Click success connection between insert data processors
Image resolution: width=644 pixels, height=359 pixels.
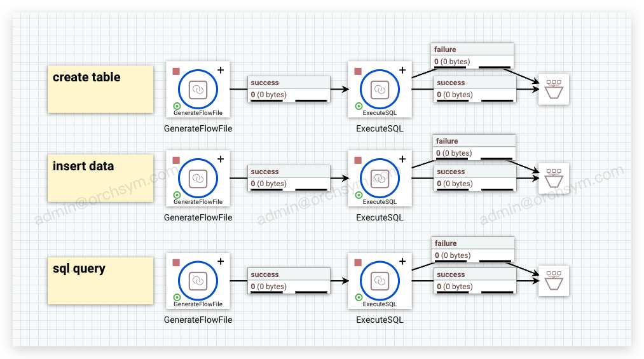(289, 178)
